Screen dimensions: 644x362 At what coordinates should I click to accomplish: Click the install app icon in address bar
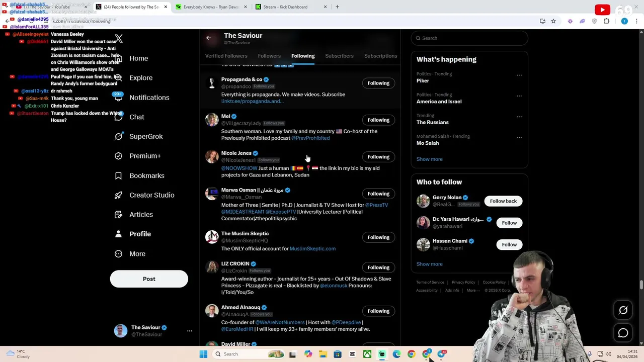(542, 21)
